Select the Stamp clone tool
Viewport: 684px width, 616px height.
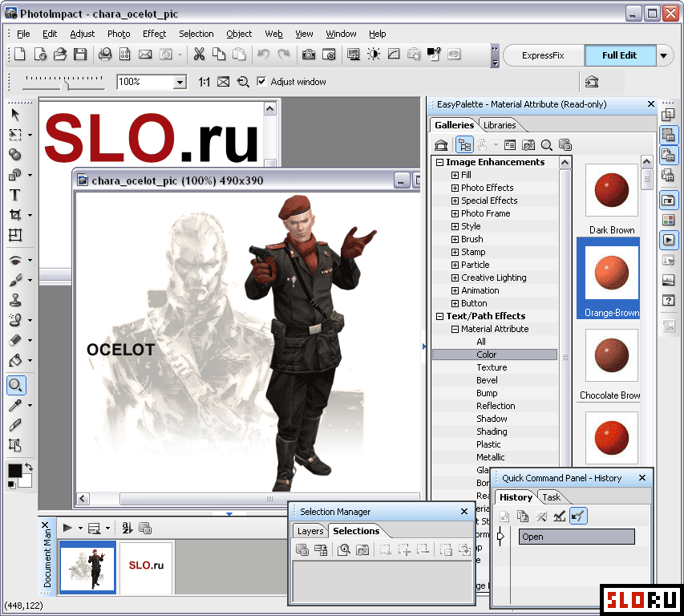click(15, 300)
